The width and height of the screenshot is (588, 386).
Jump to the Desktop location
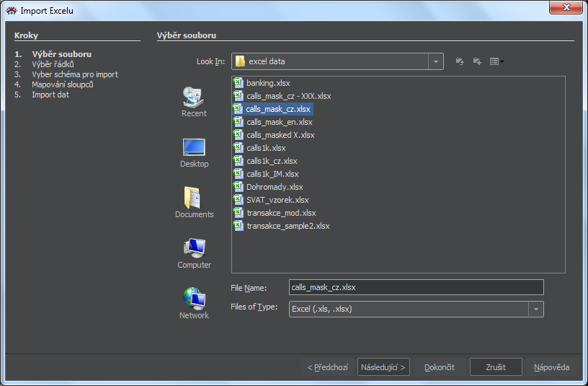pyautogui.click(x=194, y=153)
